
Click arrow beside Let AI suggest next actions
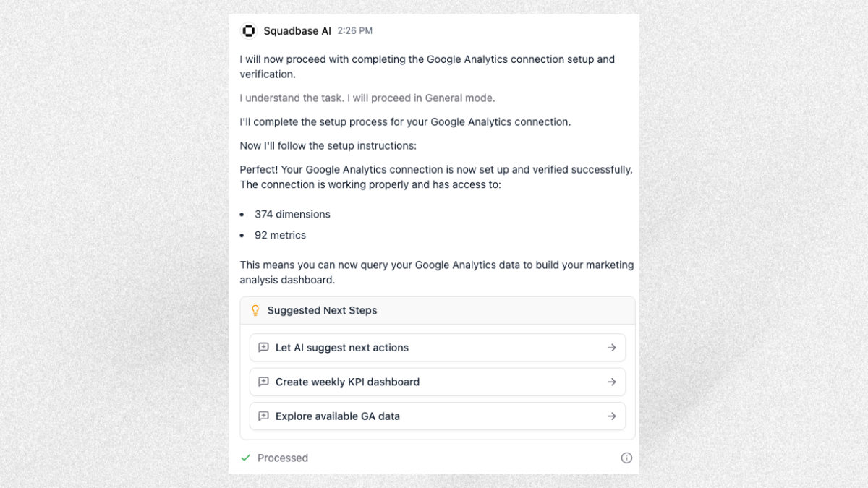(612, 348)
